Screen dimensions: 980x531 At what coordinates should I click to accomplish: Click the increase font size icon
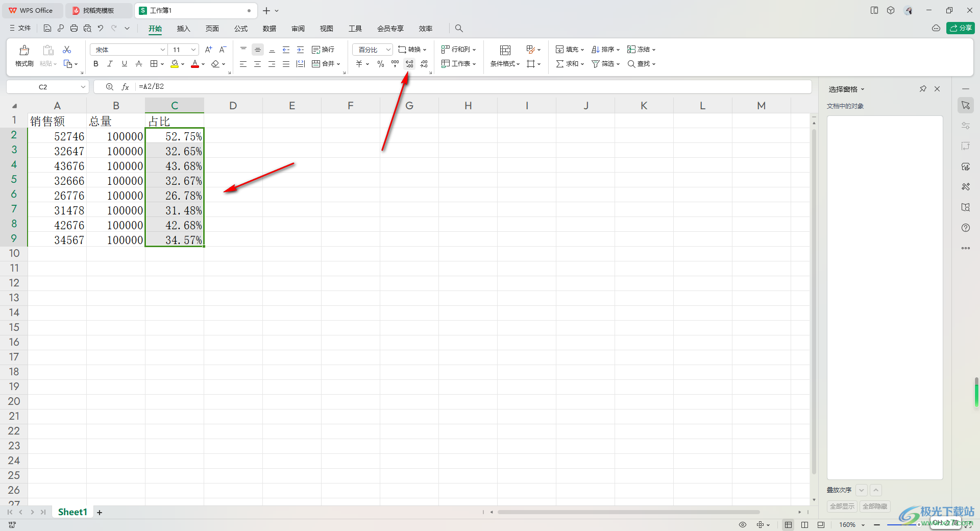(208, 50)
